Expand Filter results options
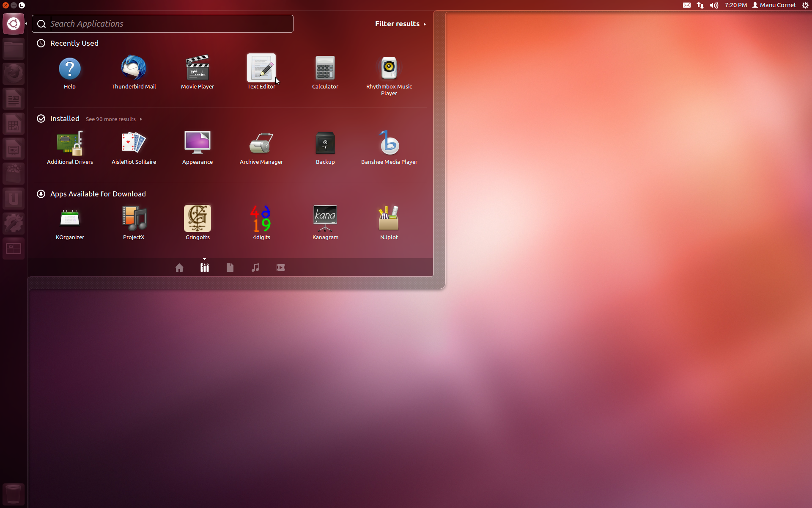Image resolution: width=812 pixels, height=508 pixels. [x=400, y=24]
